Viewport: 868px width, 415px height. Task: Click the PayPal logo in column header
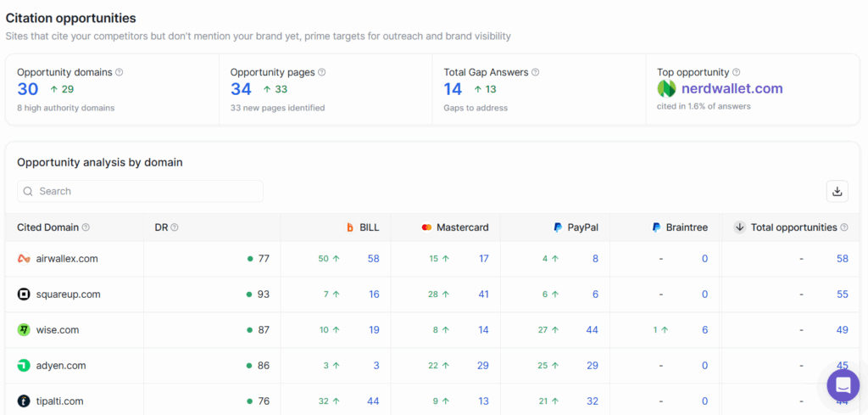tap(558, 227)
